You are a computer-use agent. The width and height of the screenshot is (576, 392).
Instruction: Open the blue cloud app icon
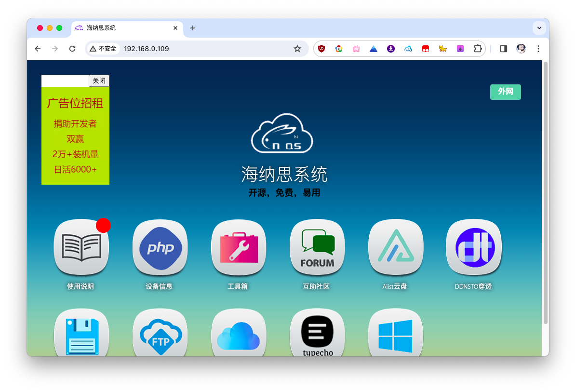tap(239, 334)
